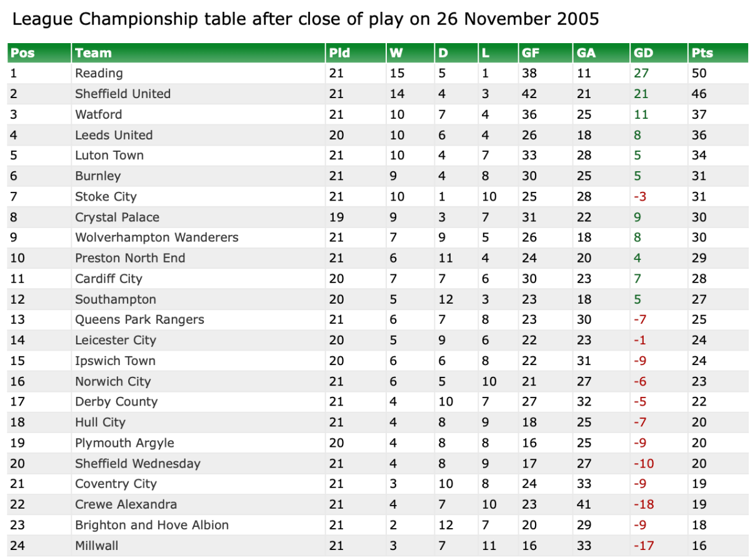Click the Team column header
The height and width of the screenshot is (560, 750).
click(93, 53)
